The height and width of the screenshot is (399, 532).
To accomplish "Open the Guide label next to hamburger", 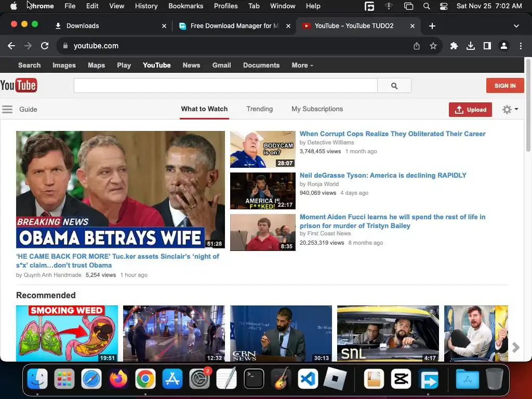I will pos(28,109).
